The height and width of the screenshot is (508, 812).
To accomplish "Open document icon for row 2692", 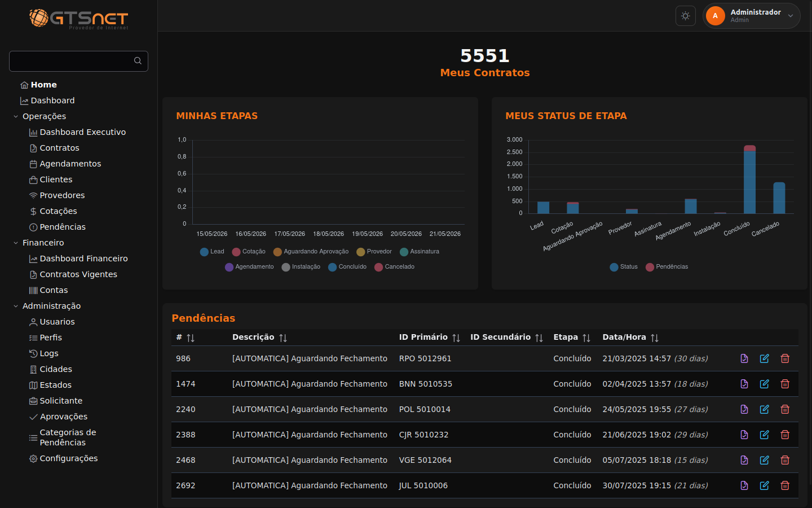I will 744,485.
